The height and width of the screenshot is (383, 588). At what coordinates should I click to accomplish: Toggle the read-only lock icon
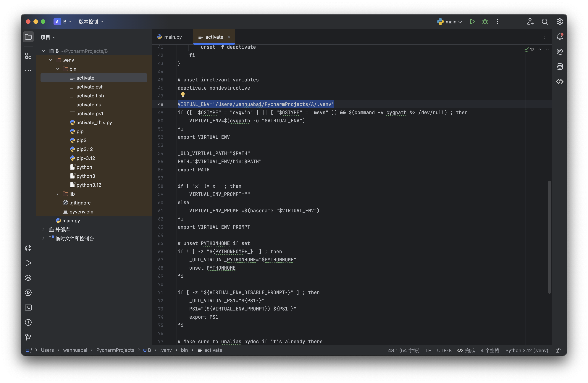[558, 350]
